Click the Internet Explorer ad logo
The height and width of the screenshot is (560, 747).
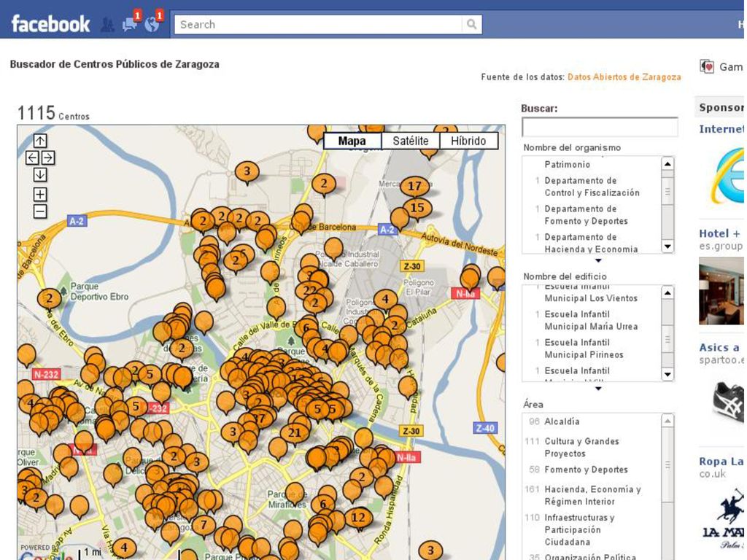728,175
